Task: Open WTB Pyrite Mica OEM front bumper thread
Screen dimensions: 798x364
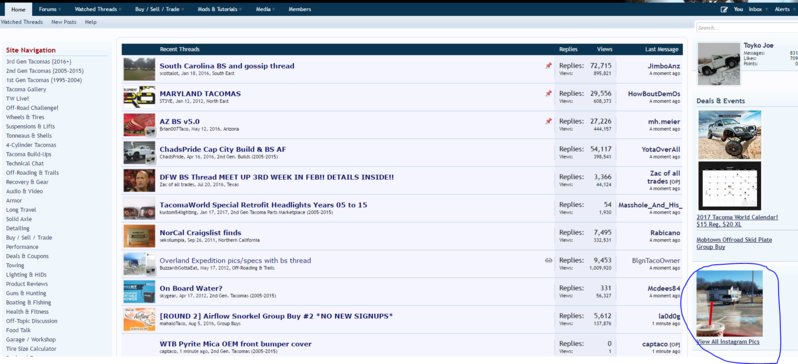Action: [236, 344]
